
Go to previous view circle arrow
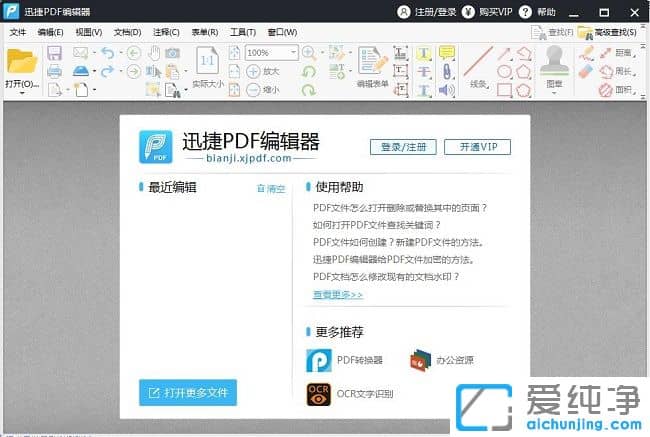pos(133,53)
